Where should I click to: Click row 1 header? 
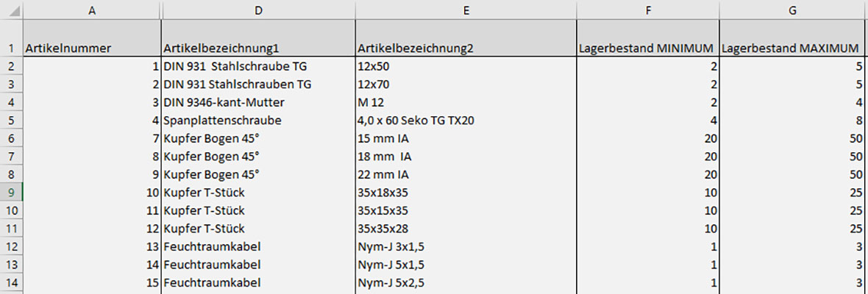click(x=11, y=49)
